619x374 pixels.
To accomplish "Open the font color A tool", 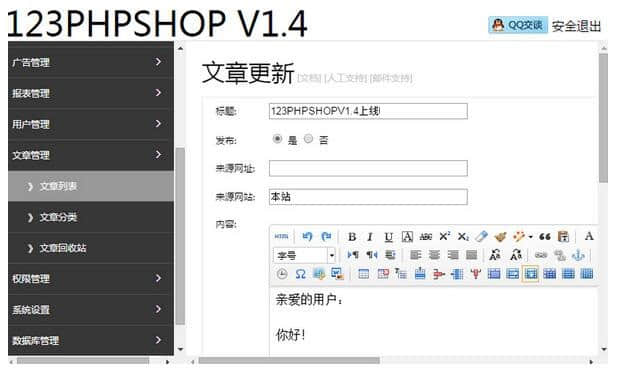I will tap(589, 236).
